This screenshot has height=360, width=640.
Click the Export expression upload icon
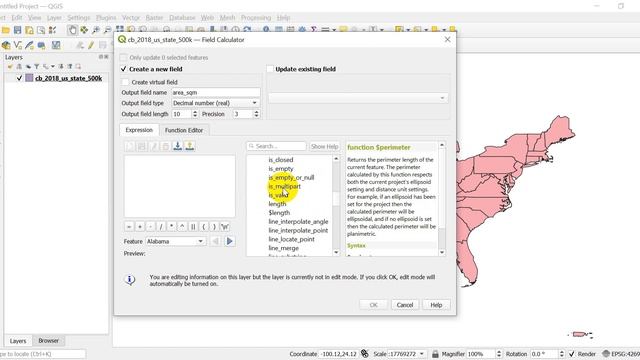[189, 146]
